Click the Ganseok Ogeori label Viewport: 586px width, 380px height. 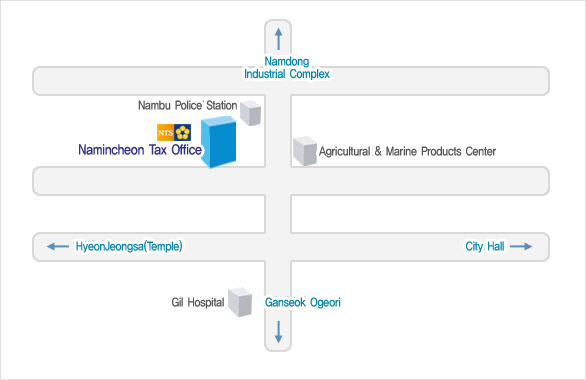point(303,302)
